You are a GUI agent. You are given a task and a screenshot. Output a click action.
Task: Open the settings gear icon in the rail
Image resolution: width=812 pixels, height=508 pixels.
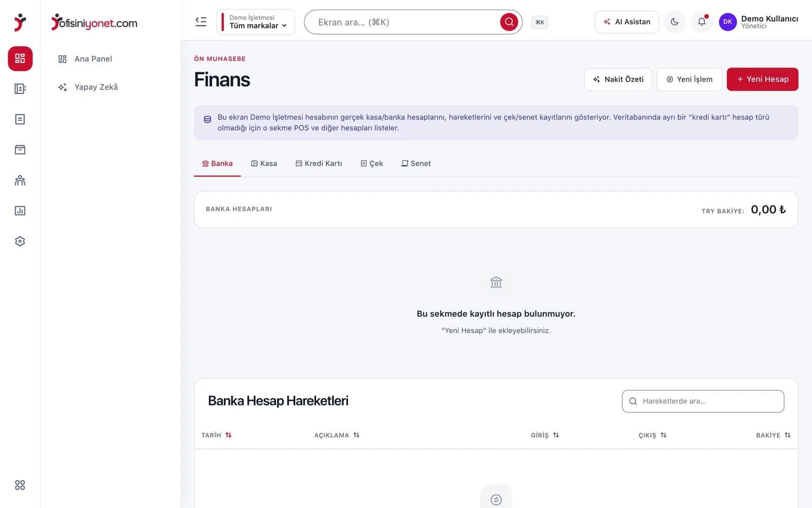pos(20,241)
